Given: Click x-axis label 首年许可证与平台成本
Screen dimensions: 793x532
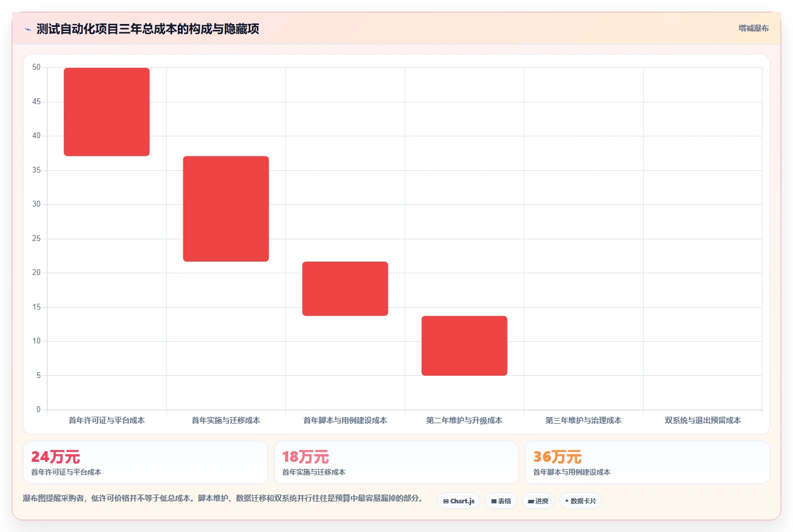Looking at the screenshot, I should pos(107,420).
